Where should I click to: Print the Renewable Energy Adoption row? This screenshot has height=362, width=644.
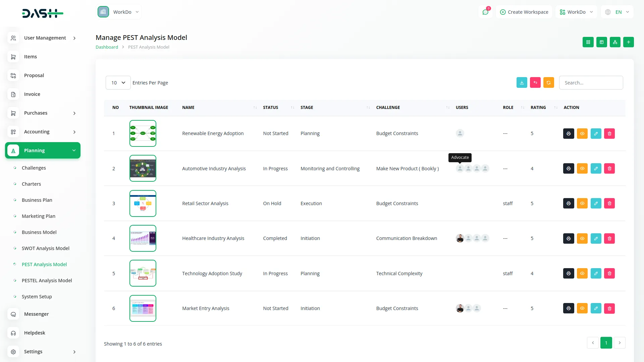[569, 134]
